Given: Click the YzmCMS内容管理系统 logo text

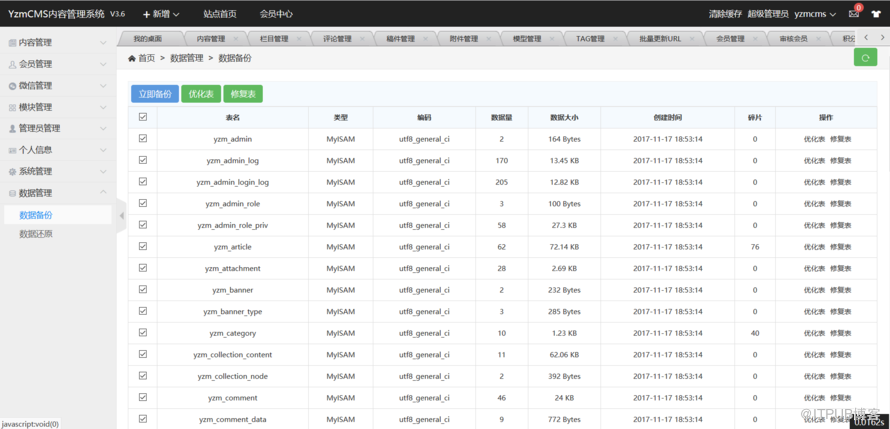Looking at the screenshot, I should tap(57, 14).
